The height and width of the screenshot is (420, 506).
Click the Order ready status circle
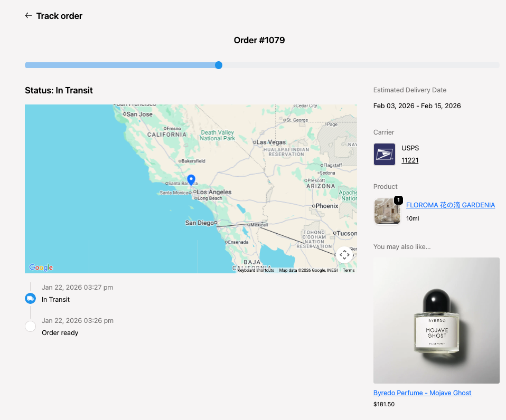coord(30,326)
